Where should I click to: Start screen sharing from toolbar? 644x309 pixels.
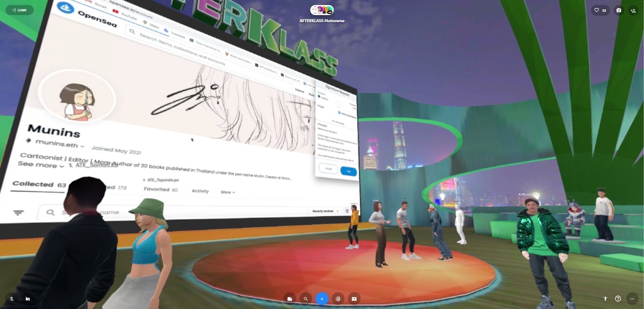354,299
